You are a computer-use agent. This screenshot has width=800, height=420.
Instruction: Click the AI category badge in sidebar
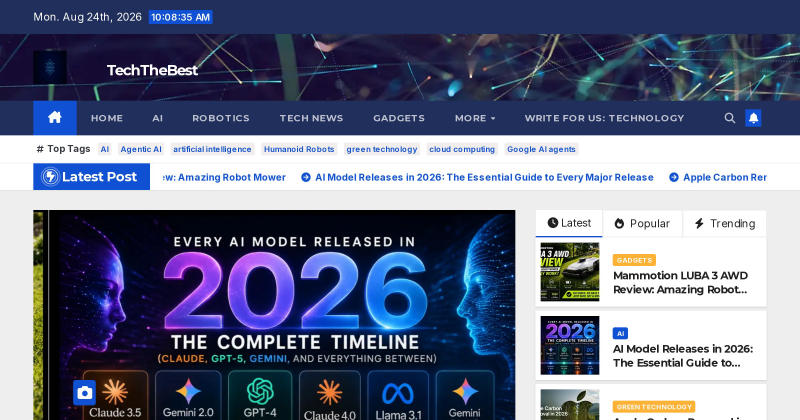coord(620,334)
